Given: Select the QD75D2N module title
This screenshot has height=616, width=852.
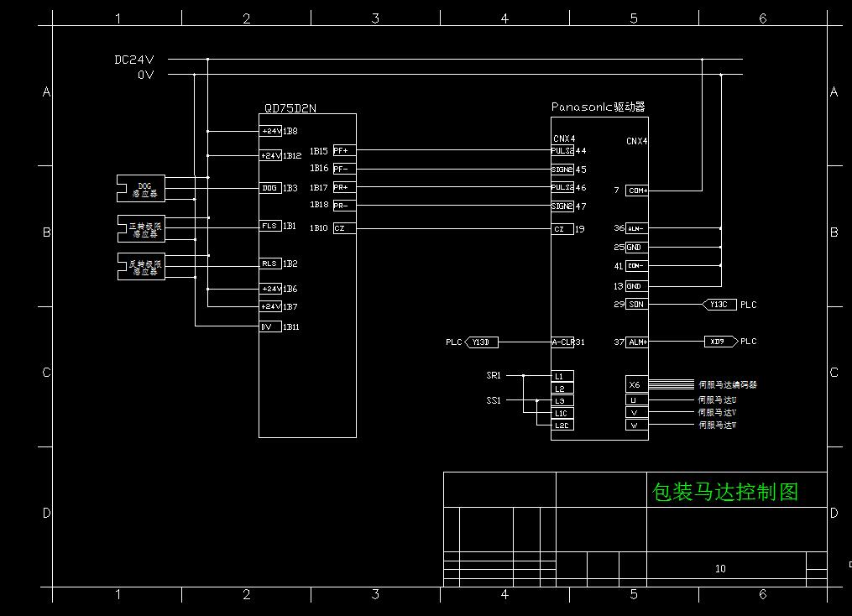Looking at the screenshot, I should [290, 108].
